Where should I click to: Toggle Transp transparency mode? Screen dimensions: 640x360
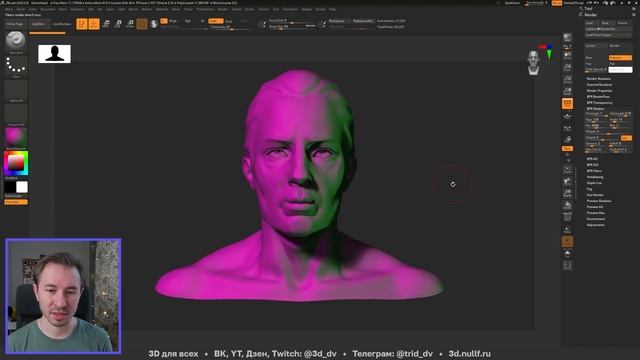click(567, 230)
